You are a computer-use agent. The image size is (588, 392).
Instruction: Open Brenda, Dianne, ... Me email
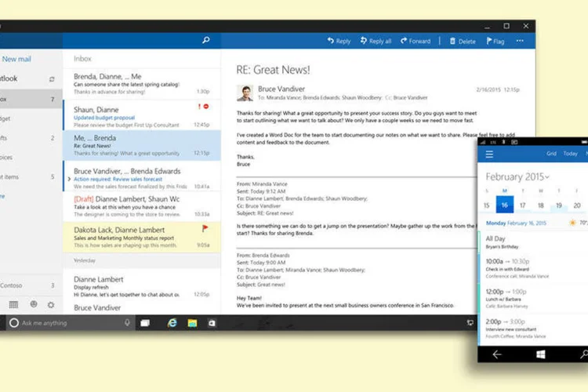tap(142, 84)
